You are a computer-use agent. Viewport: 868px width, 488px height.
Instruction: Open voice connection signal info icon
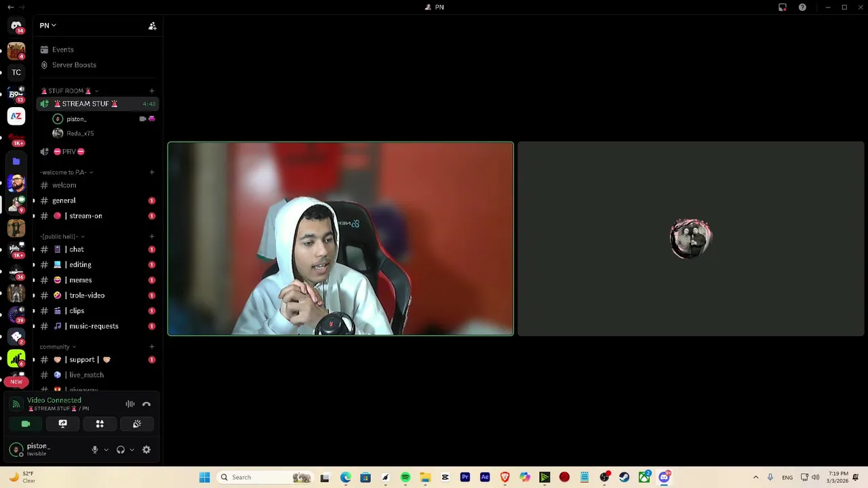point(16,404)
